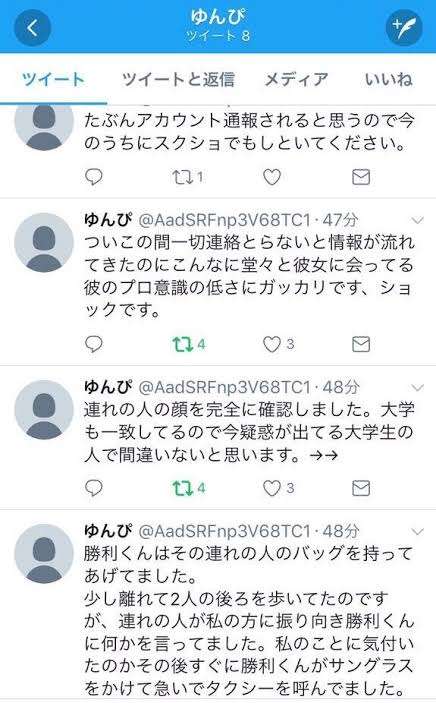The width and height of the screenshot is (436, 703).
Task: Switch to ツイートと返信 tab
Action: click(179, 79)
